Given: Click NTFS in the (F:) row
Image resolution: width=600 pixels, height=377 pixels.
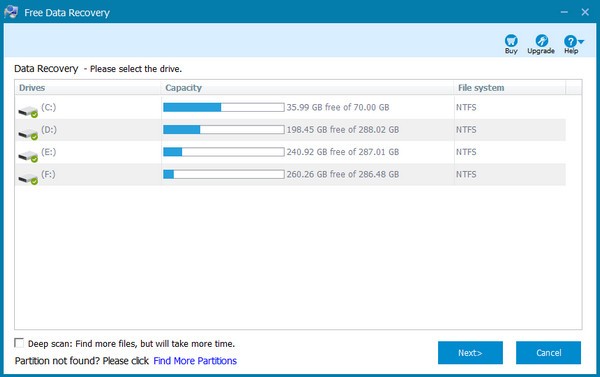Looking at the screenshot, I should (x=466, y=174).
